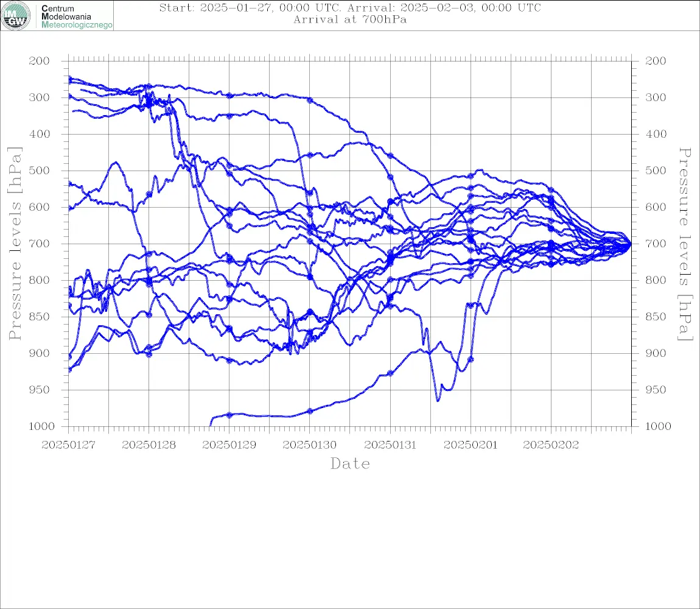Click the trajectory marker near 925 hPa on 20250131
Viewport: 700px width, 609px height.
(x=390, y=373)
